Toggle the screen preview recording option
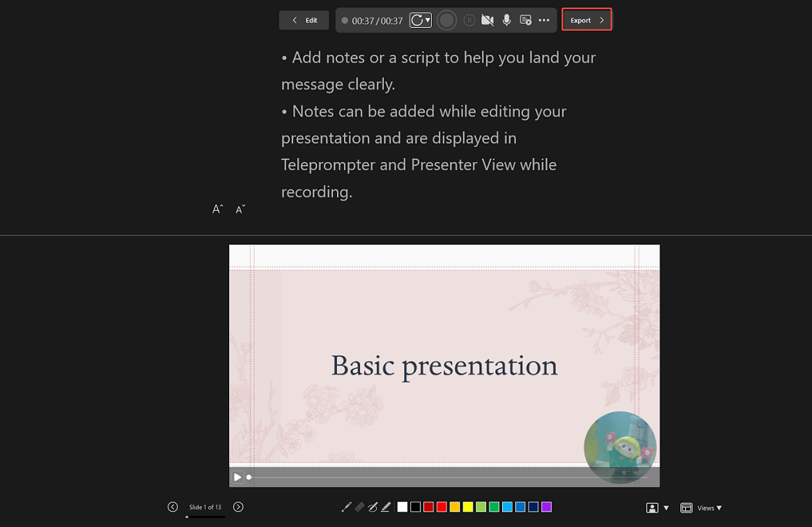Viewport: 812px width, 527px height. coord(526,20)
